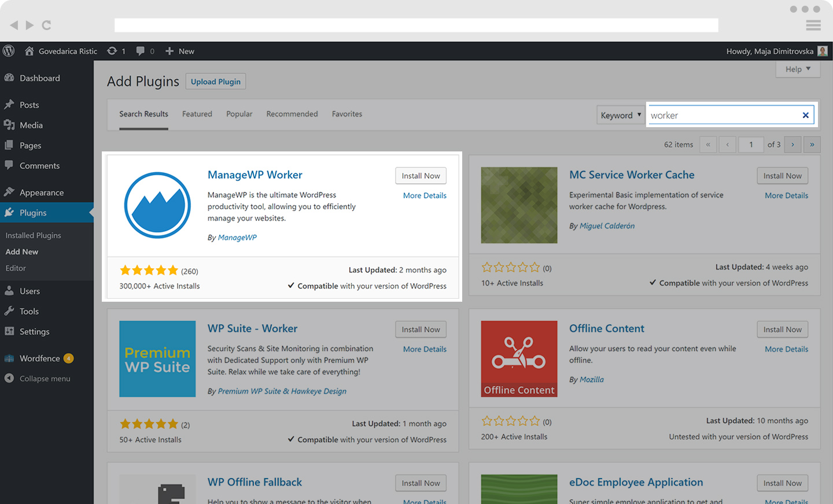Click the ManageWP Worker plugin logo
Image resolution: width=833 pixels, height=504 pixels.
click(157, 205)
